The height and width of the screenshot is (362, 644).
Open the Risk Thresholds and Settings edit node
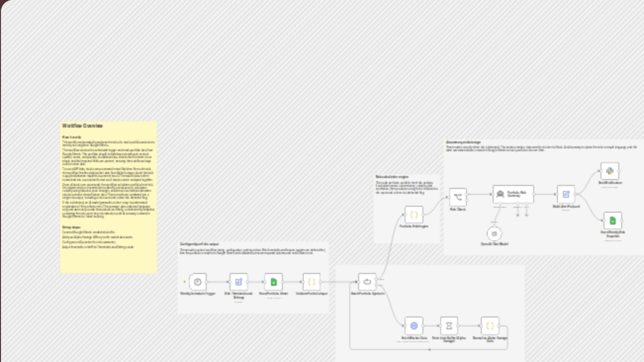[x=238, y=282]
